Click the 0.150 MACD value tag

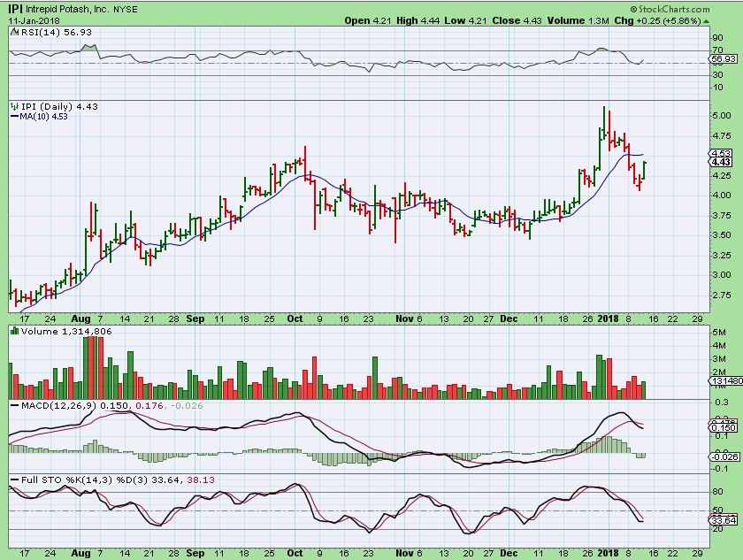coord(724,426)
